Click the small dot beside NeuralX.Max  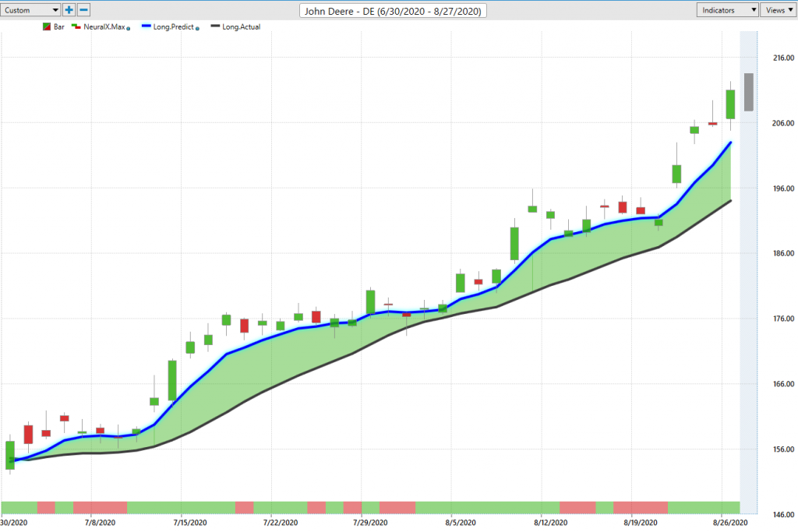129,29
